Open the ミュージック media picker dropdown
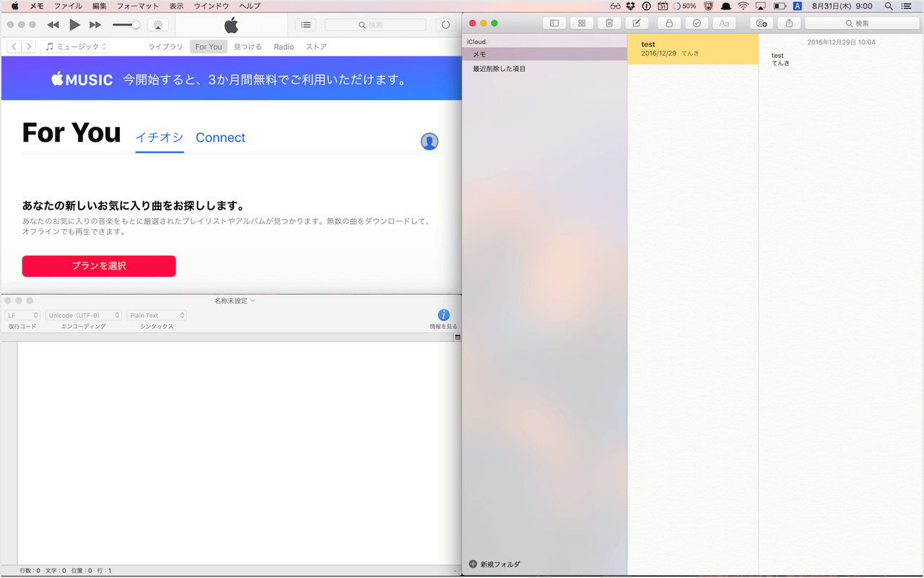This screenshot has height=578, width=924. pyautogui.click(x=75, y=46)
